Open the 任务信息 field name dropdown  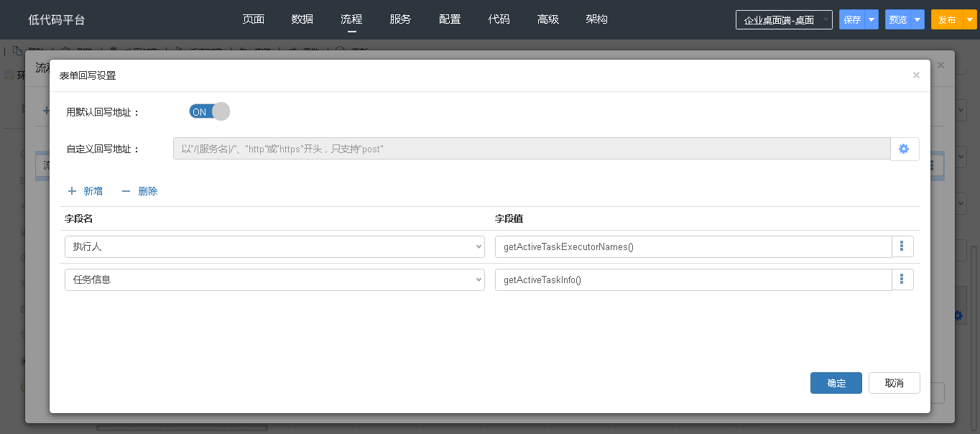pos(274,280)
